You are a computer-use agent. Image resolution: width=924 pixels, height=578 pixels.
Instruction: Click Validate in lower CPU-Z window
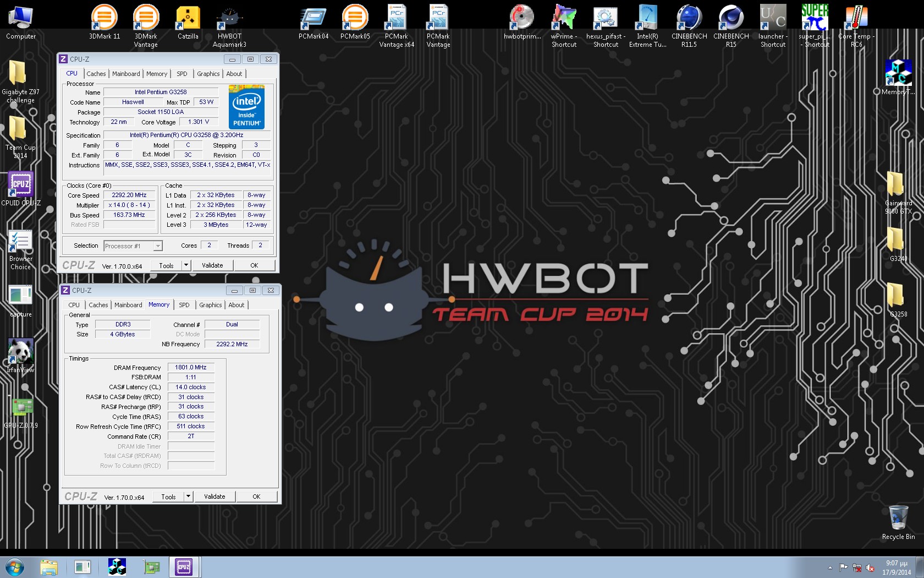[215, 497]
